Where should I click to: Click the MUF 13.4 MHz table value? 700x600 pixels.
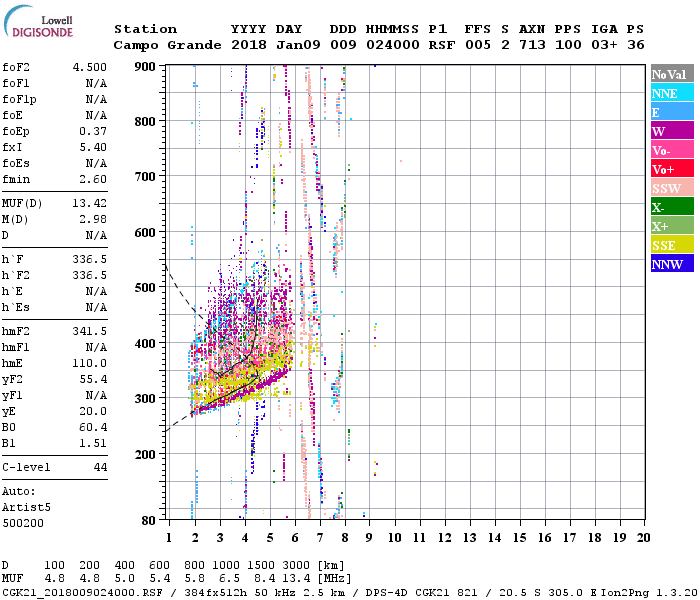coord(296,579)
